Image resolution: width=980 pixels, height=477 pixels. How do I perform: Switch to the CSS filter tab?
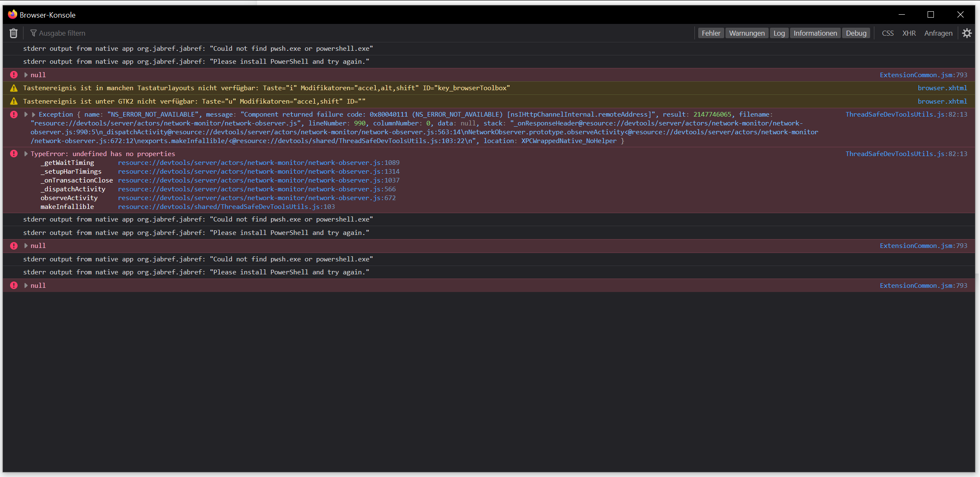[x=888, y=33]
